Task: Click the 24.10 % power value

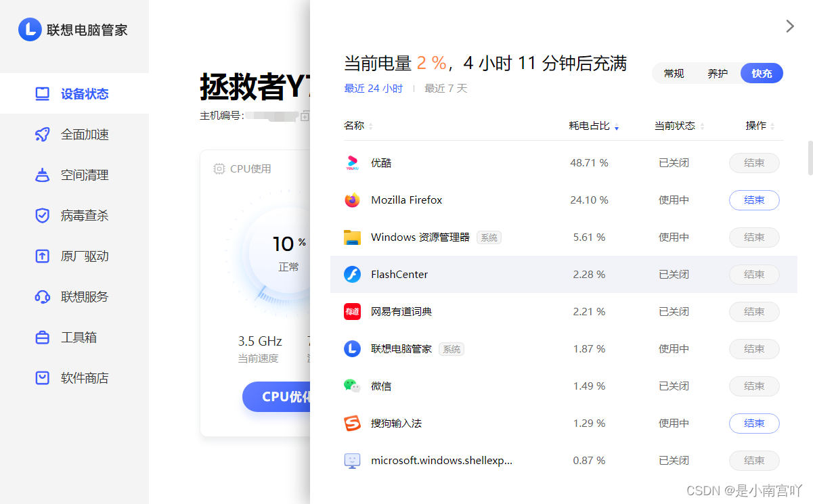Action: tap(589, 200)
